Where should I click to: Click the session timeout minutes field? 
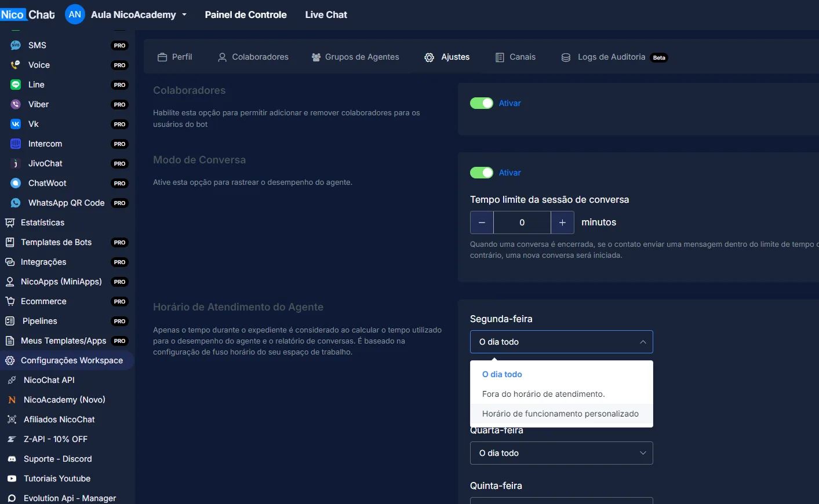522,222
